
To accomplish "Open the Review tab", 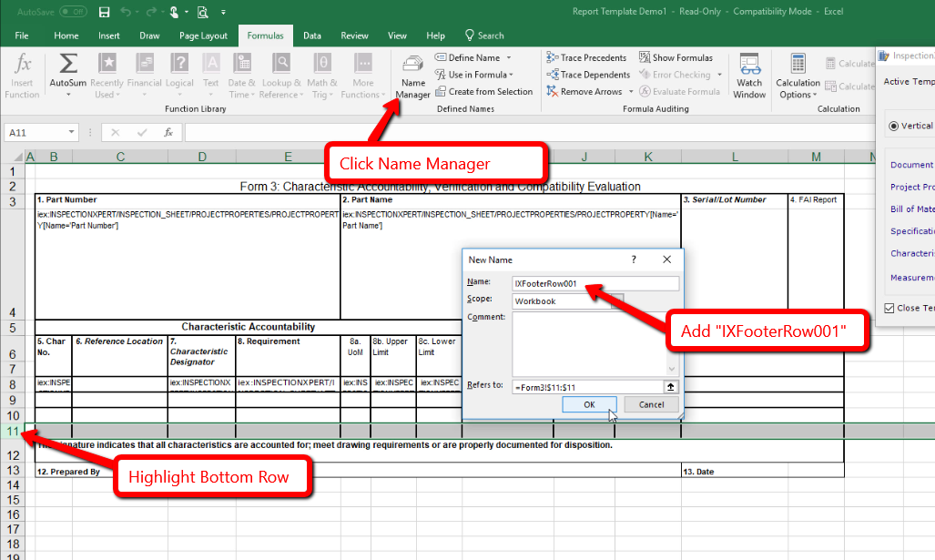I will tap(354, 36).
